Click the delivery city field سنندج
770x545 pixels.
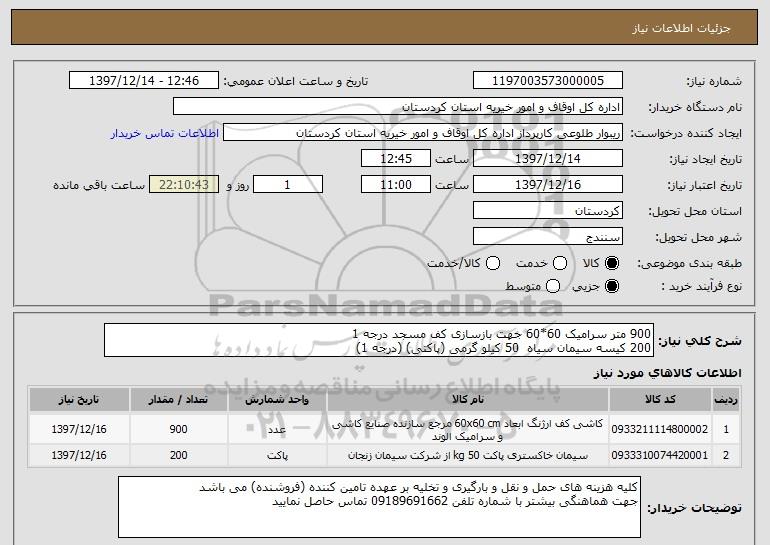point(548,237)
